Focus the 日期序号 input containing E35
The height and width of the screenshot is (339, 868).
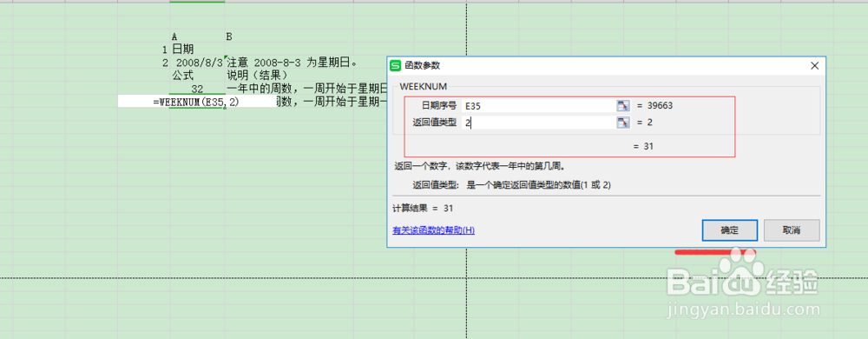(539, 106)
